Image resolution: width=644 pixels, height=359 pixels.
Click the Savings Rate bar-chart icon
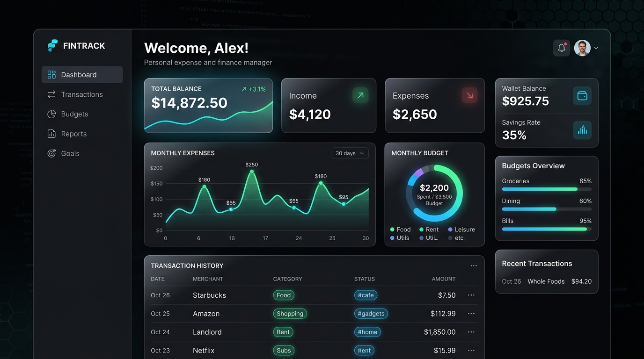[x=582, y=130]
